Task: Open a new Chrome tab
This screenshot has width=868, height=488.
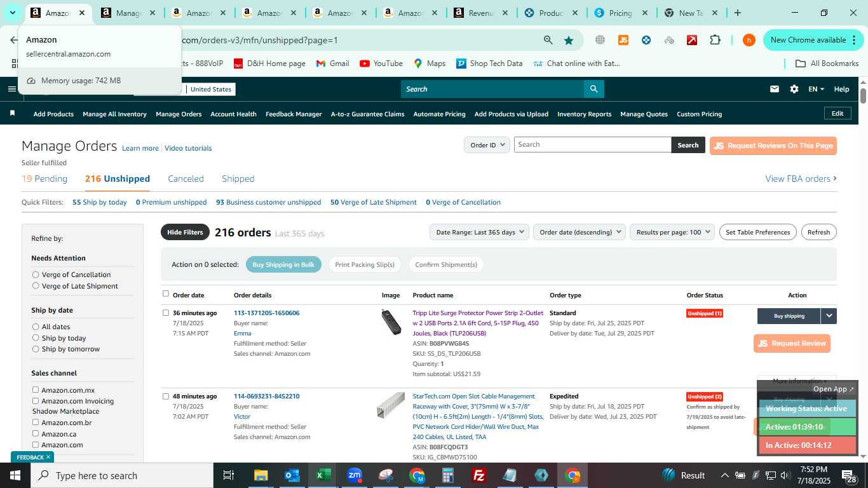Action: (737, 13)
